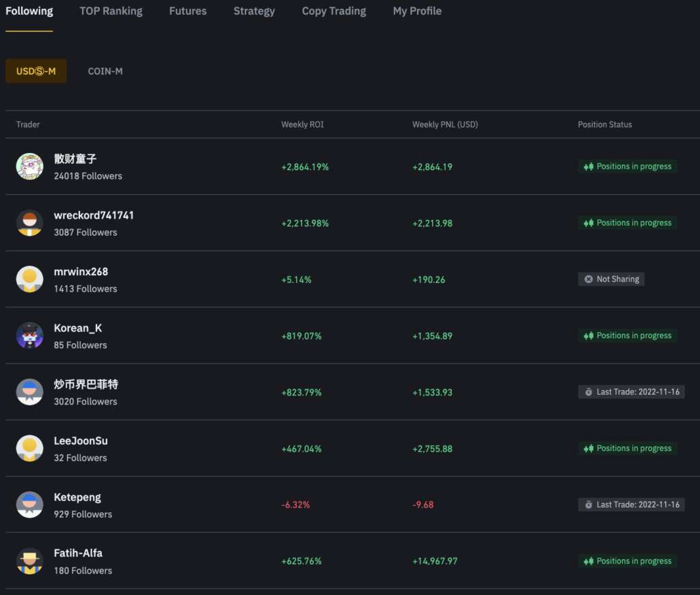
Task: Open the Futures tab
Action: pos(188,11)
